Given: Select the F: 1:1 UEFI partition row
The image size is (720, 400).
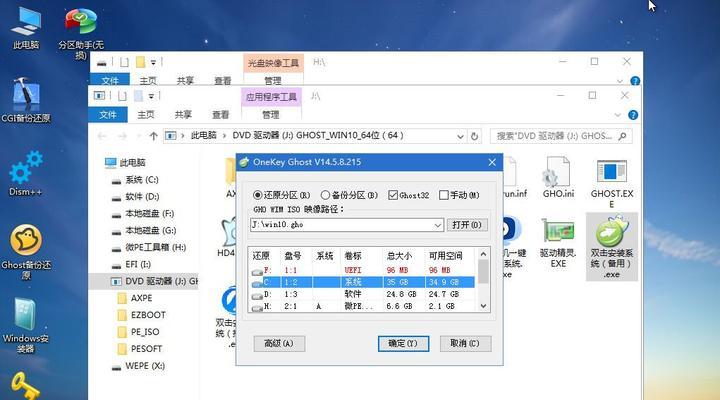Looking at the screenshot, I should coord(363,270).
